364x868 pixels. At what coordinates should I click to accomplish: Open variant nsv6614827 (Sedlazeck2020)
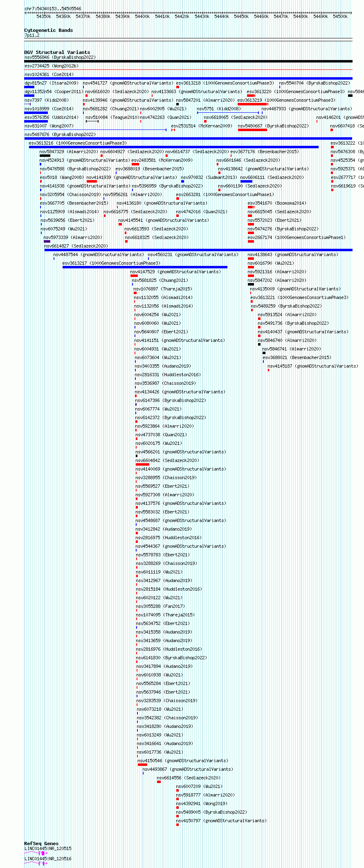tap(76, 246)
